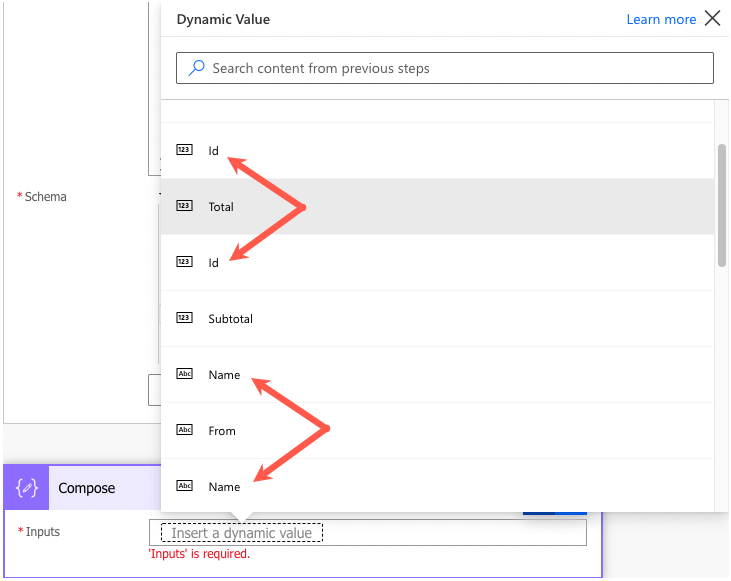Click the magnifier icon in the search box
731x581 pixels.
tap(196, 68)
